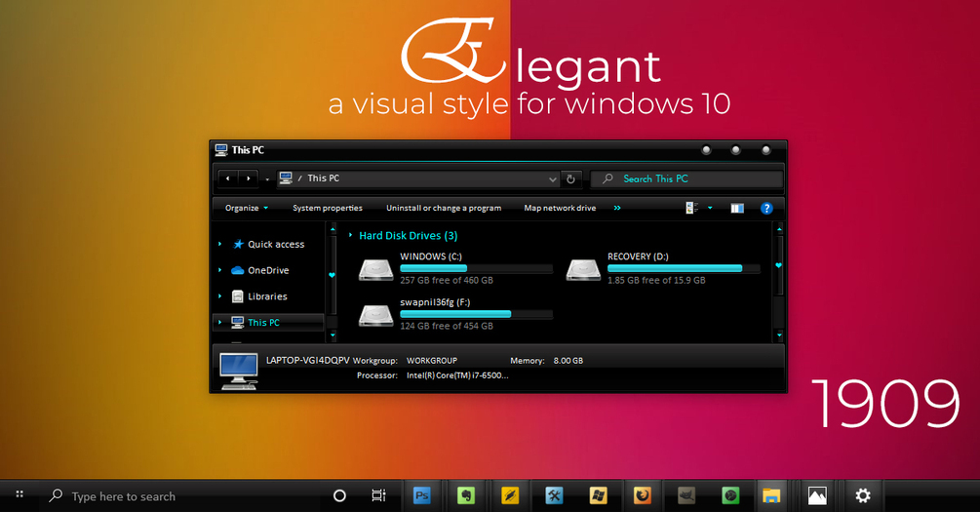Click content pane scrollbar down arrow

779,335
